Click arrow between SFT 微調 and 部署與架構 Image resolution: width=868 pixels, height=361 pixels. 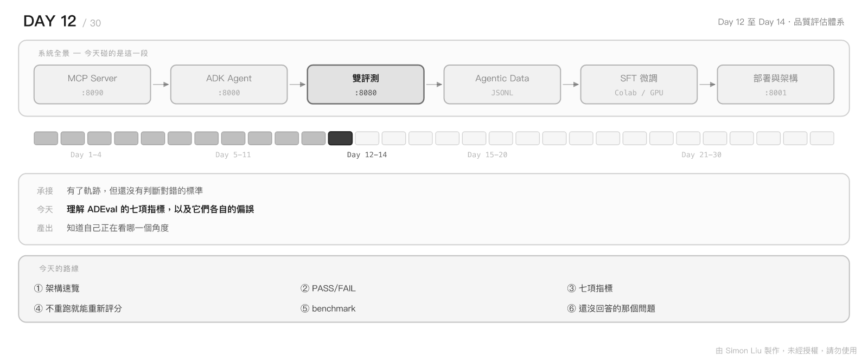coord(707,85)
